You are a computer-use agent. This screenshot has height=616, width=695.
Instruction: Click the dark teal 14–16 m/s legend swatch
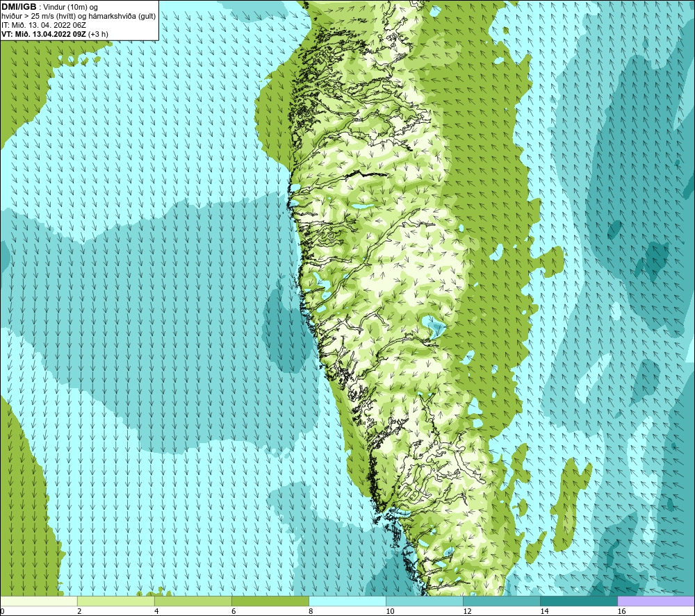pyautogui.click(x=578, y=601)
